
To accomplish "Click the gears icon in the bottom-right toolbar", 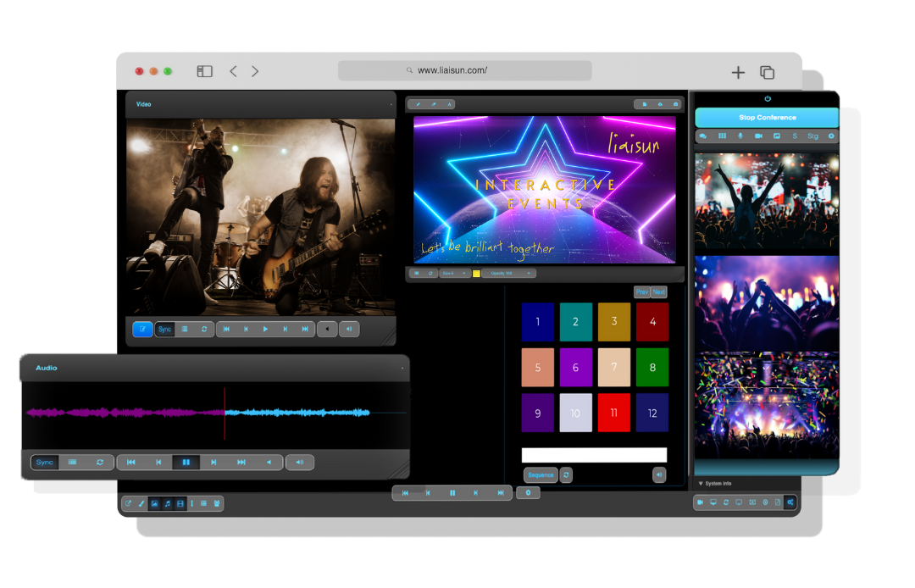I will (790, 502).
